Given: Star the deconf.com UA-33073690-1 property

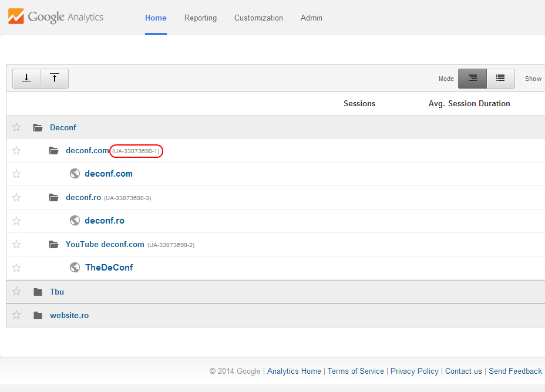Looking at the screenshot, I should coord(16,150).
